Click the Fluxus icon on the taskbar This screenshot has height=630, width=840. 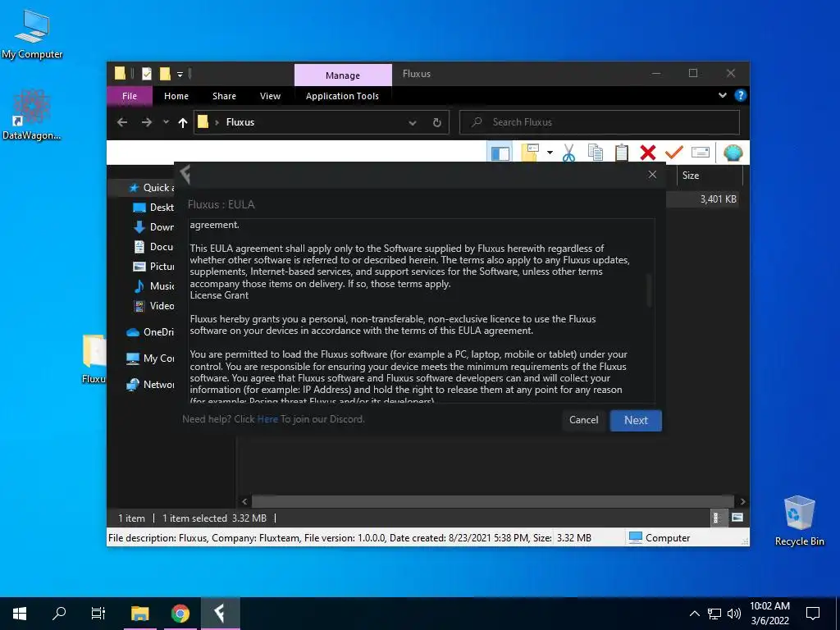coord(220,614)
